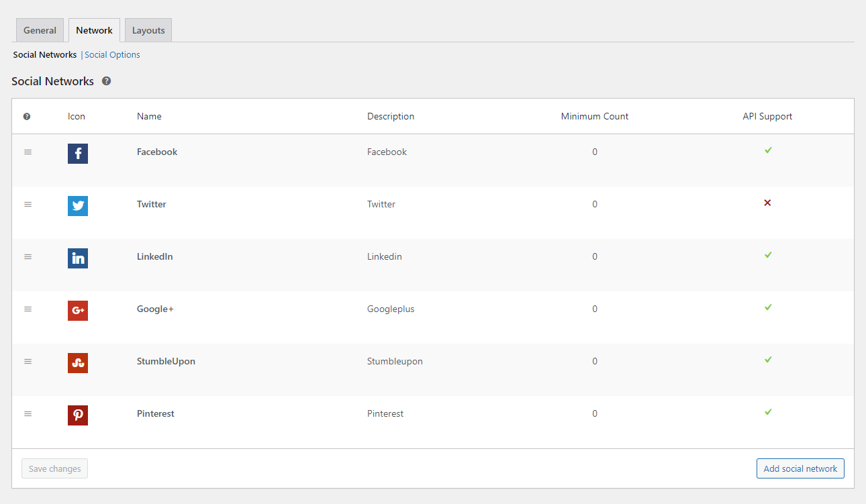Click the Facebook network icon
The height and width of the screenshot is (504, 866).
pyautogui.click(x=78, y=154)
